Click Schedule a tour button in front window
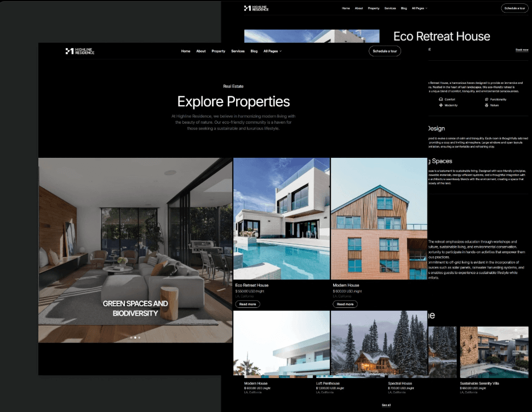This screenshot has height=412, width=532. tap(385, 51)
